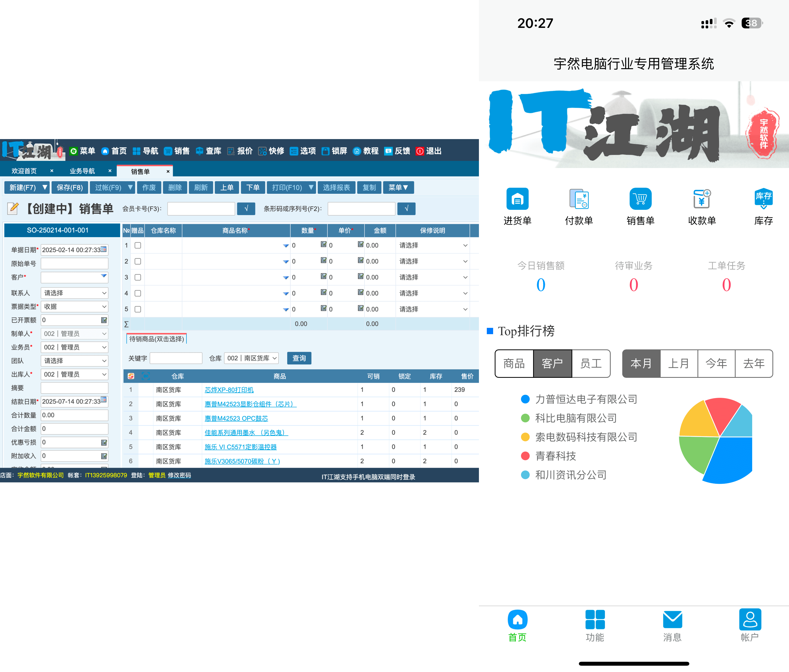Tap the 付款单 payment icon

click(579, 199)
